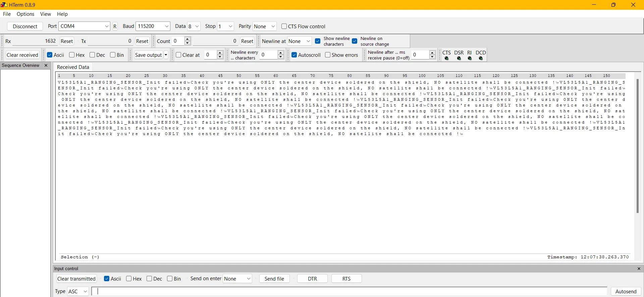Reset the Tx counter
Screen dimensions: 644x297
pos(142,41)
